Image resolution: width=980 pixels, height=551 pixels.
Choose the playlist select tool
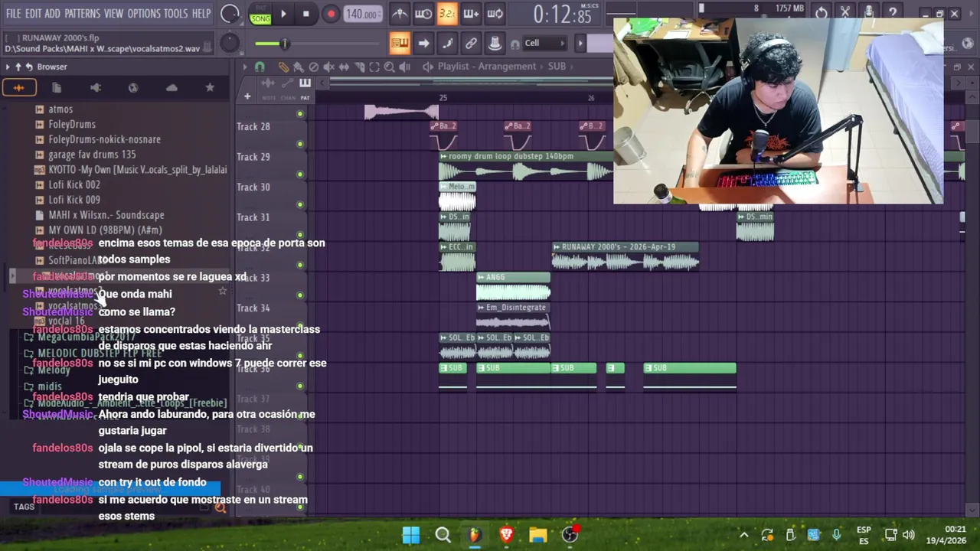[x=374, y=67]
